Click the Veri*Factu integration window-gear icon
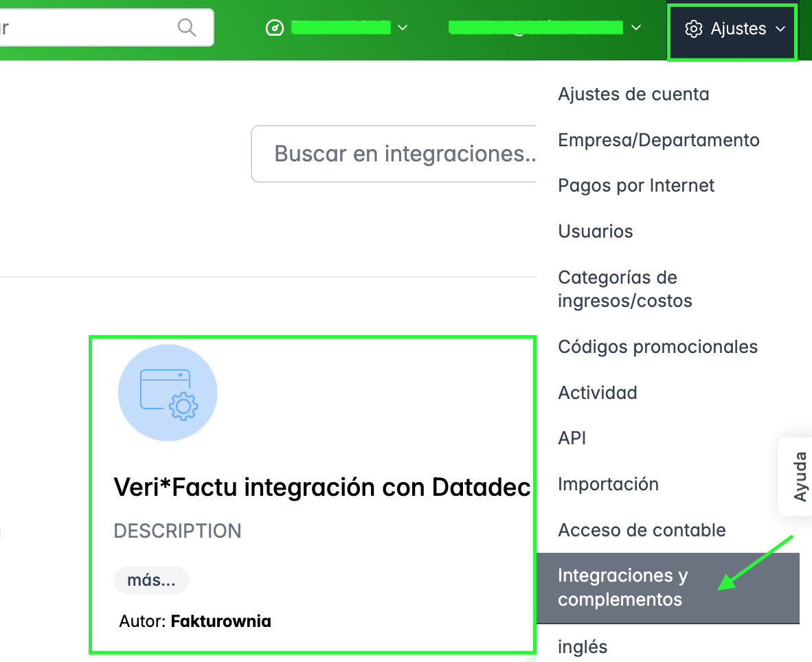Image resolution: width=812 pixels, height=662 pixels. click(x=168, y=393)
